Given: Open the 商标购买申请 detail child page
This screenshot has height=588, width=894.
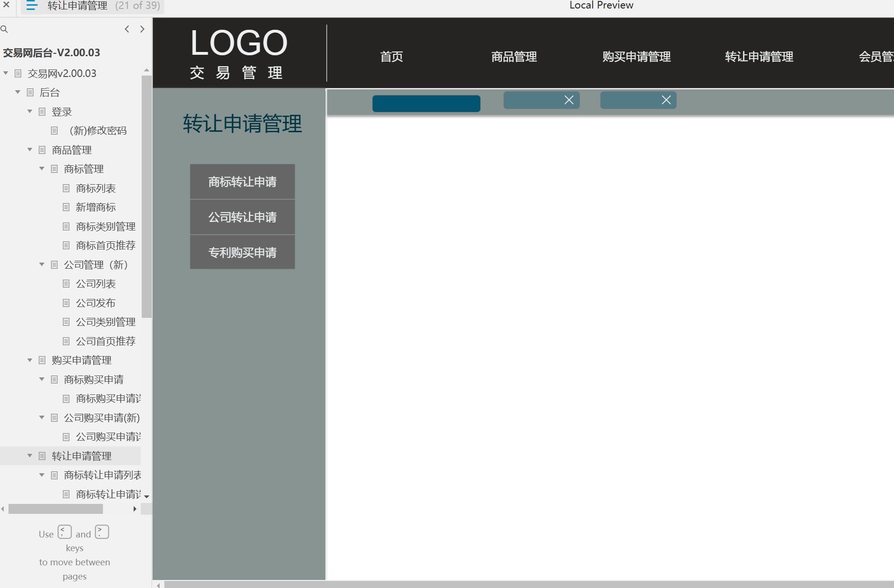Looking at the screenshot, I should 108,399.
